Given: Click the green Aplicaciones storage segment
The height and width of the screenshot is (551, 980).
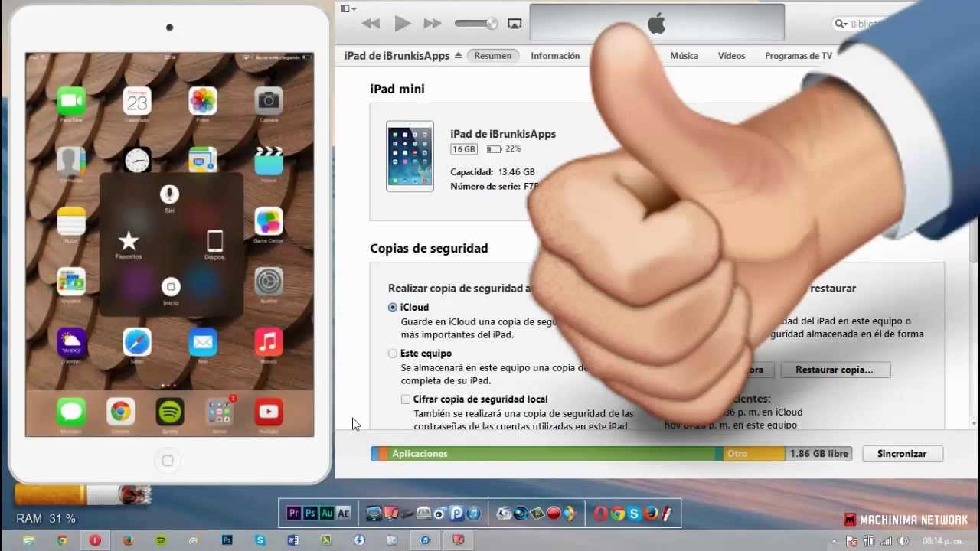Looking at the screenshot, I should click(x=551, y=454).
